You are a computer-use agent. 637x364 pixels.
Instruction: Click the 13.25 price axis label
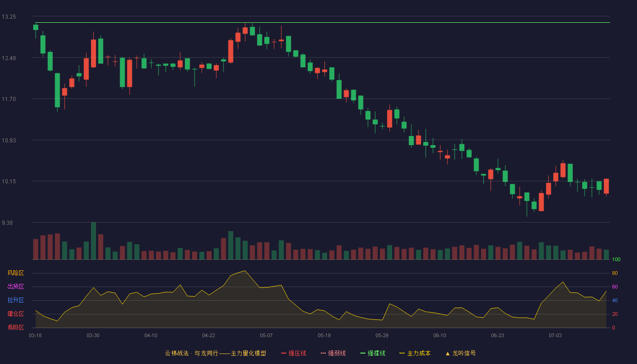(x=9, y=17)
